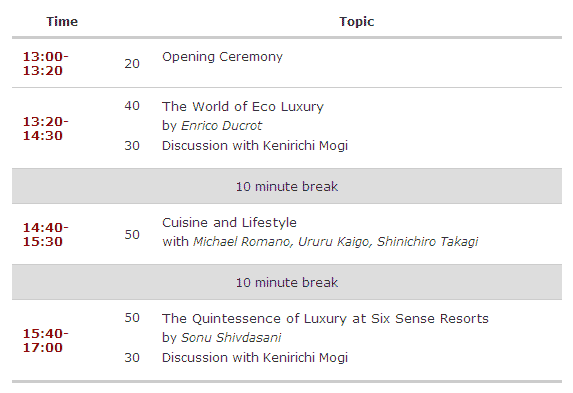
Task: Click the Time column header
Action: tap(62, 22)
